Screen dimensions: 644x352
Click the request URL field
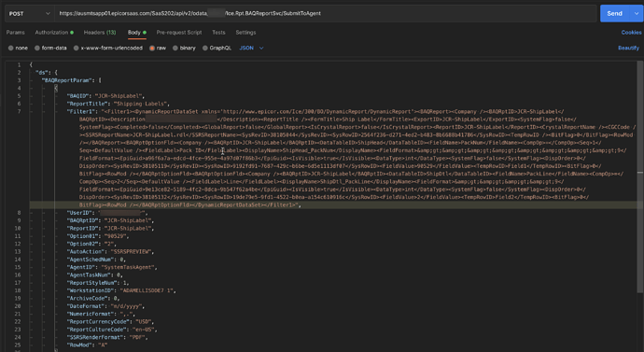[326, 14]
